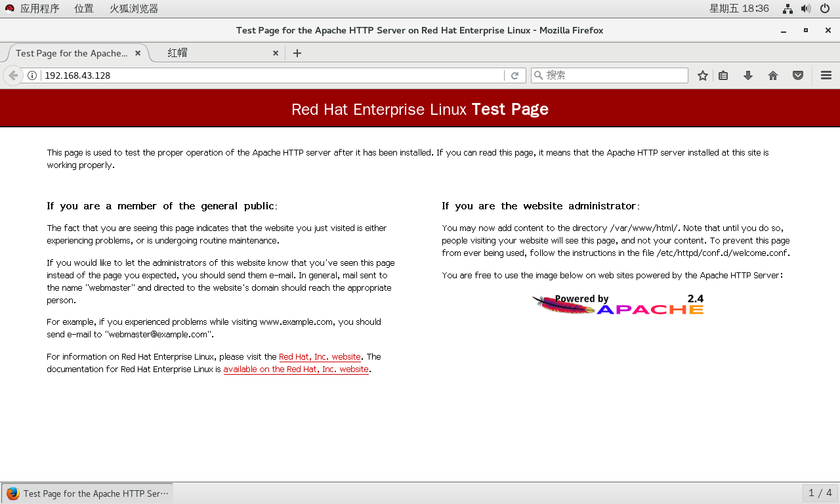Maximize the Firefox window

(x=806, y=30)
